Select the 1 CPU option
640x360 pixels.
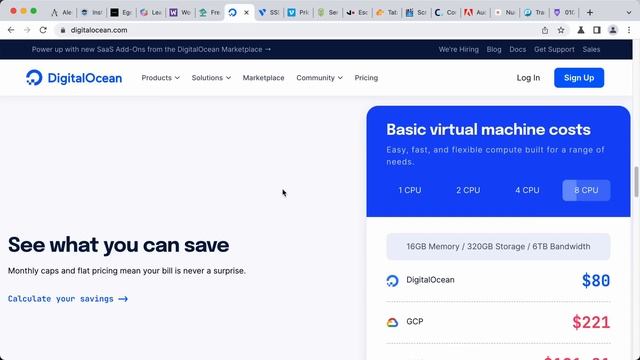(410, 190)
